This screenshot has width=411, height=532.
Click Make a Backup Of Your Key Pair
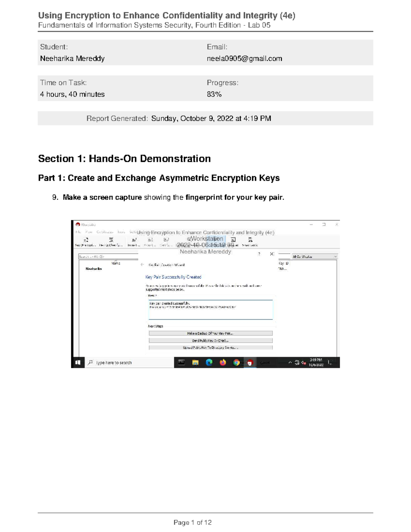tap(211, 333)
